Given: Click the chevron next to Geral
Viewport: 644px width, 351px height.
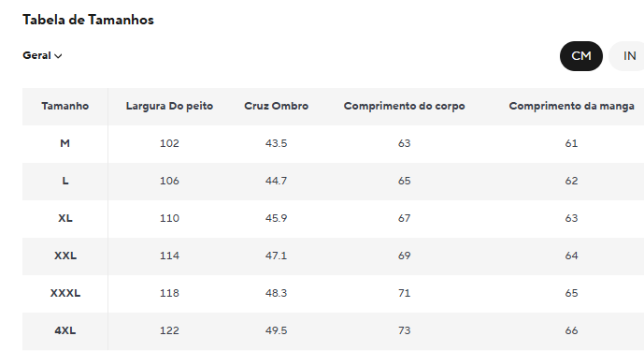Looking at the screenshot, I should [x=58, y=56].
